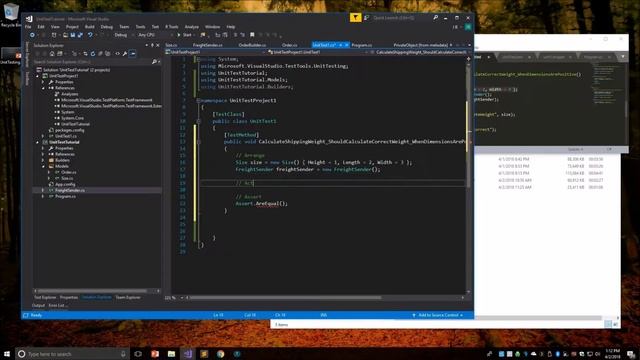The height and width of the screenshot is (360, 640).
Task: Expand the Builders folder
Action: pos(43,160)
